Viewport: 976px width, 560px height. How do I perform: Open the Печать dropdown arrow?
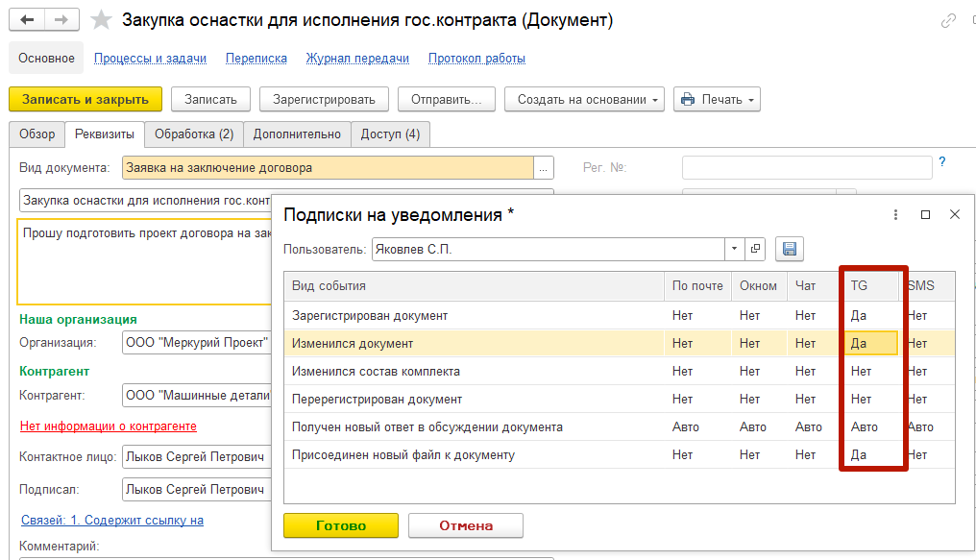pos(751,100)
